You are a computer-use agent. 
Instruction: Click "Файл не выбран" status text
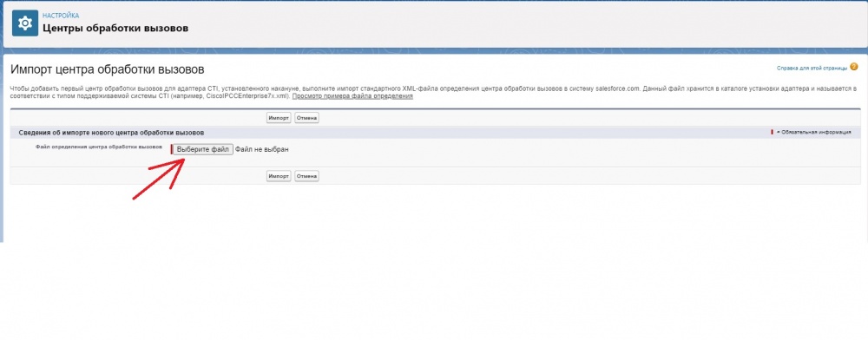262,149
